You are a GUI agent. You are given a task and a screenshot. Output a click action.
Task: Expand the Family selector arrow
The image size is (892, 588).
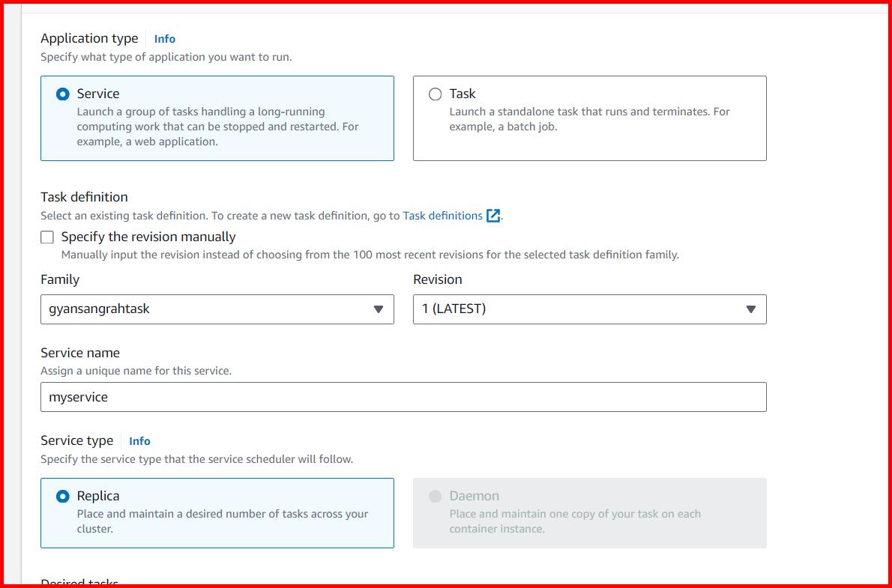[379, 309]
